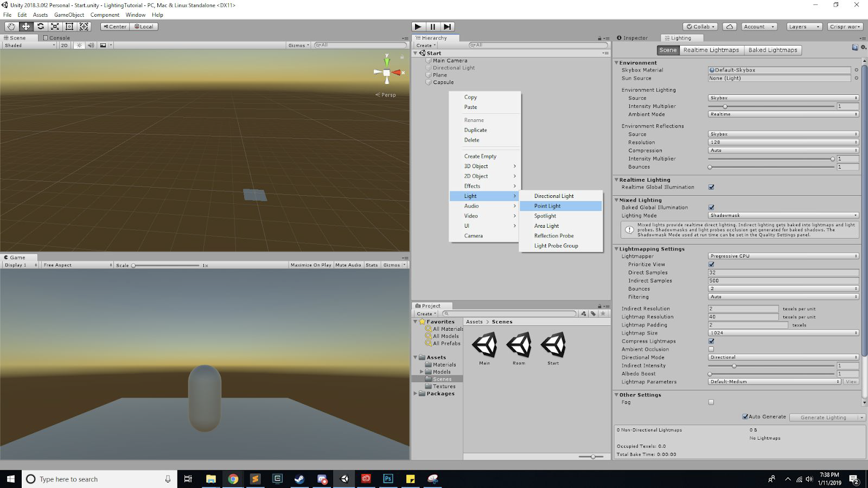This screenshot has width=868, height=488.
Task: Open the Lighting settings gear icon
Action: coord(863,48)
